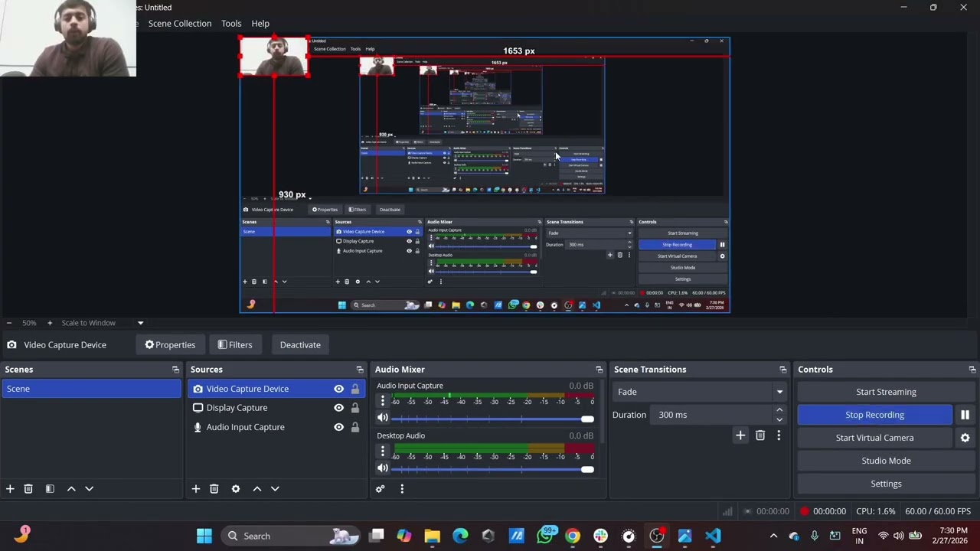This screenshot has height=551, width=980.
Task: Adjust Audio Input Capture volume slider
Action: click(493, 419)
